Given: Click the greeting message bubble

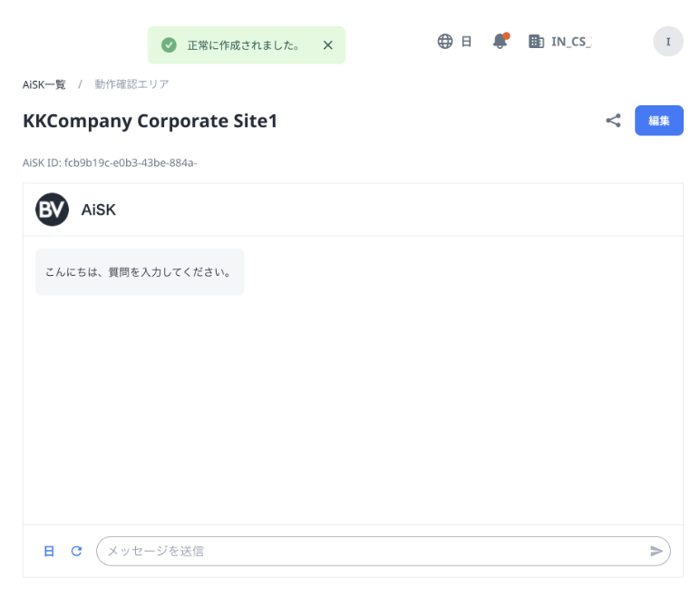Looking at the screenshot, I should click(140, 271).
